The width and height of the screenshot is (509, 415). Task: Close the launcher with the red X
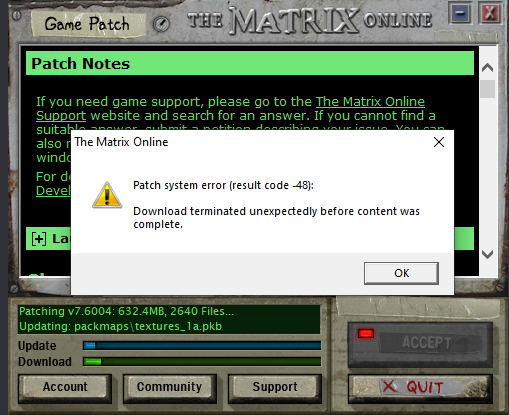(490, 13)
